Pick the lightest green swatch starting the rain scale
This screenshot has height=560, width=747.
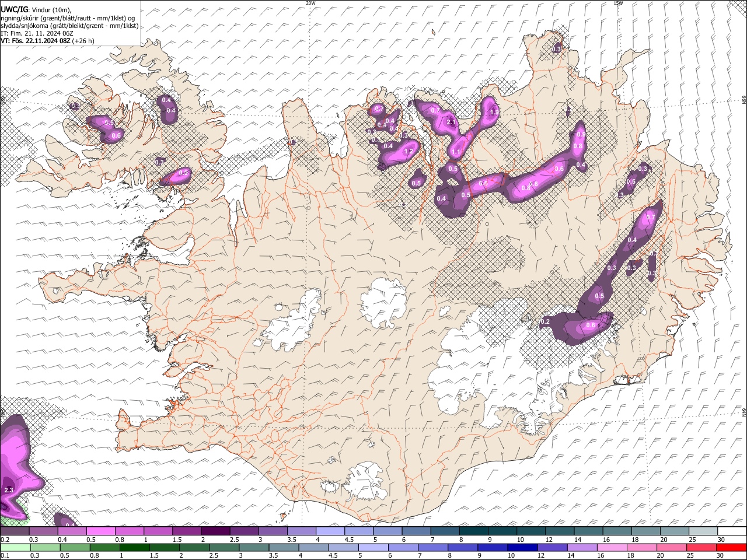15,548
